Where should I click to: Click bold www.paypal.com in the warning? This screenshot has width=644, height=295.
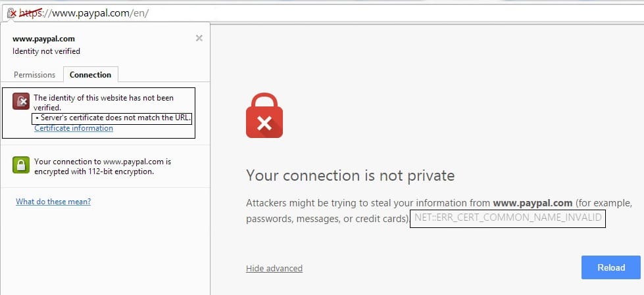[x=533, y=202]
